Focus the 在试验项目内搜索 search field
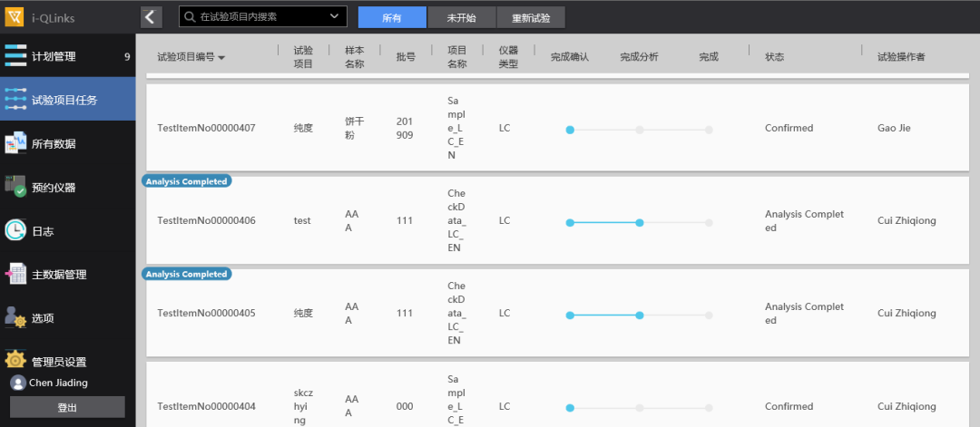The image size is (980, 427). (262, 17)
